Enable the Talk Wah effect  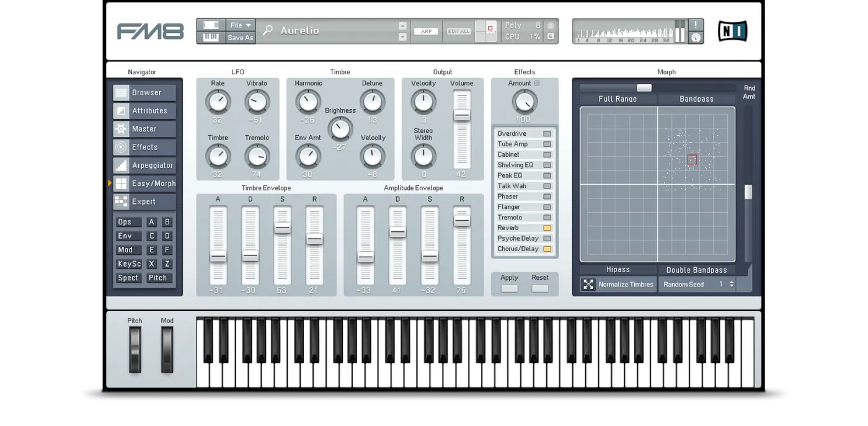(x=547, y=186)
